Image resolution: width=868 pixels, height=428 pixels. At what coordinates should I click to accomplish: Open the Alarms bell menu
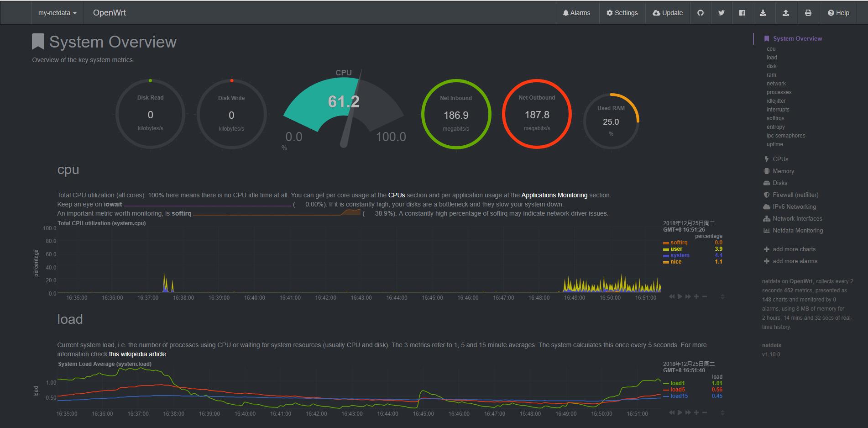point(577,13)
